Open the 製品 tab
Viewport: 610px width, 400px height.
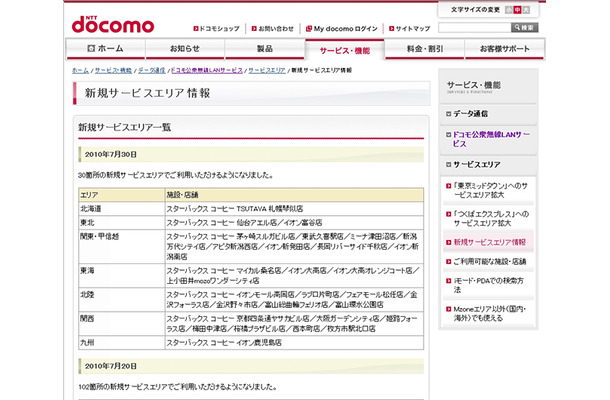265,49
